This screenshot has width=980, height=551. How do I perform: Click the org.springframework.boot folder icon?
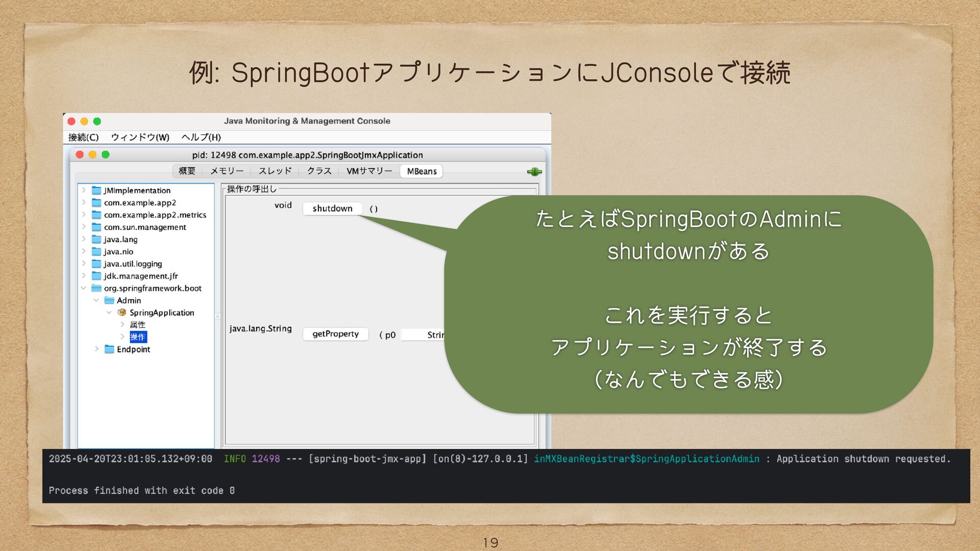tap(96, 288)
